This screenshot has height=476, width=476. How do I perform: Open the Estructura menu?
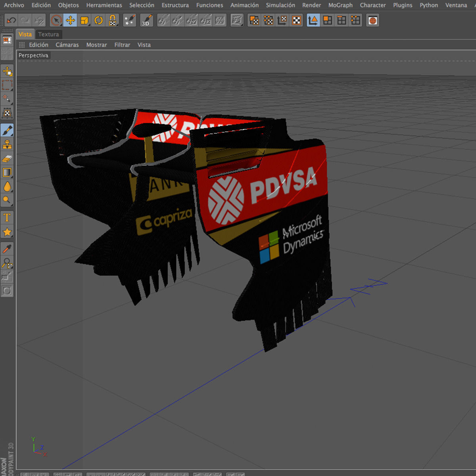click(x=175, y=5)
